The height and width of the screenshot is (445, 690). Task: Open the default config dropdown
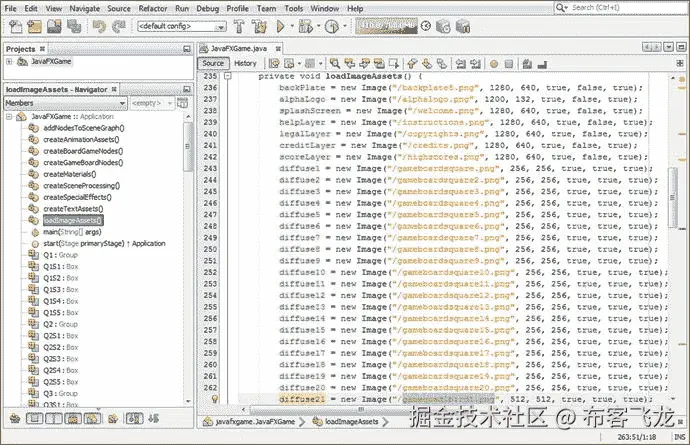tap(182, 26)
